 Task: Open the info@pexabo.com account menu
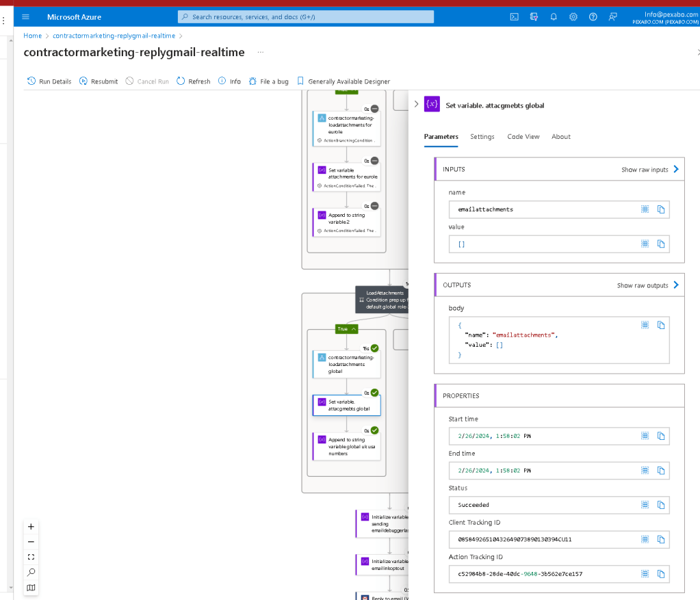coord(665,18)
